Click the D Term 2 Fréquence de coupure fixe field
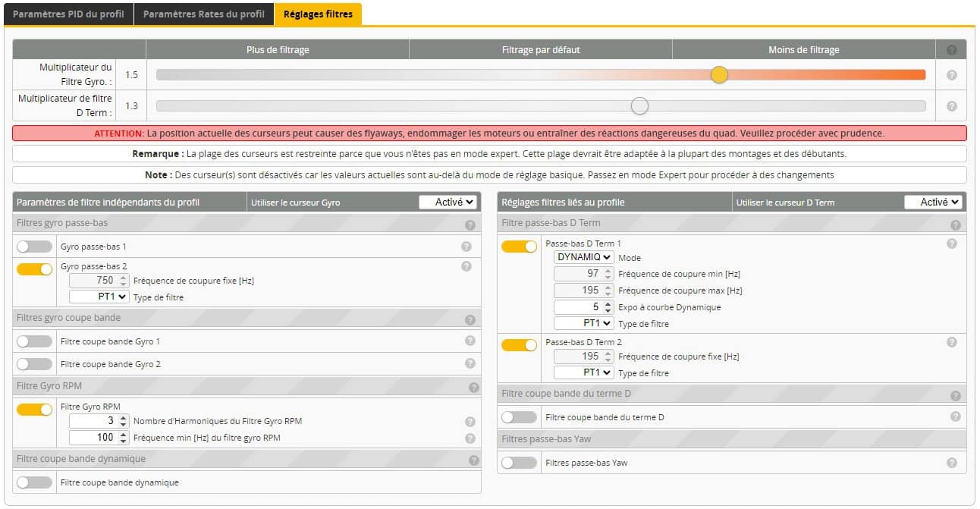Screen dimensions: 980x509 tap(583, 356)
